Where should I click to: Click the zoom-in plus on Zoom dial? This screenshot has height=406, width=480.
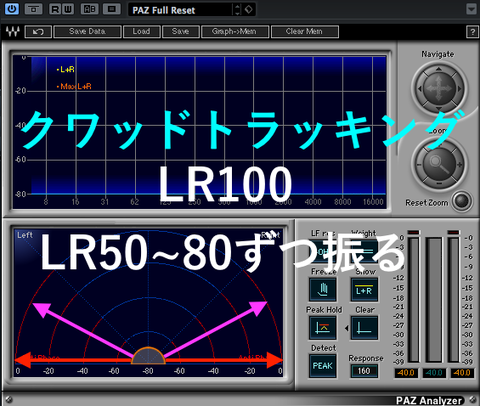(459, 164)
